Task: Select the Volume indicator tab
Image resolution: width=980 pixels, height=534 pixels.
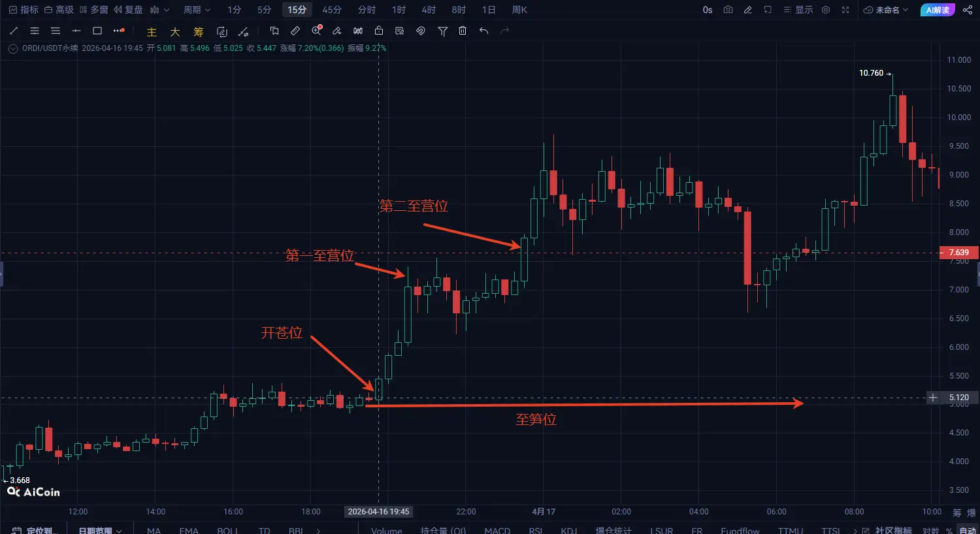Action: (387, 530)
